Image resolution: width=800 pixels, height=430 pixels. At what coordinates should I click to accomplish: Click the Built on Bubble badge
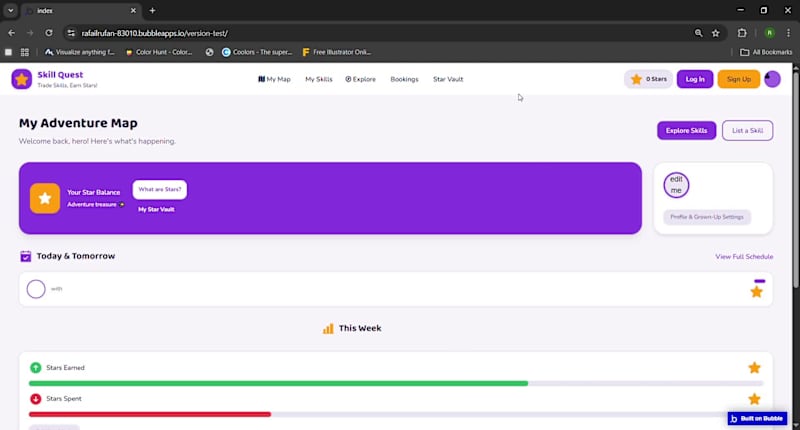pos(757,418)
